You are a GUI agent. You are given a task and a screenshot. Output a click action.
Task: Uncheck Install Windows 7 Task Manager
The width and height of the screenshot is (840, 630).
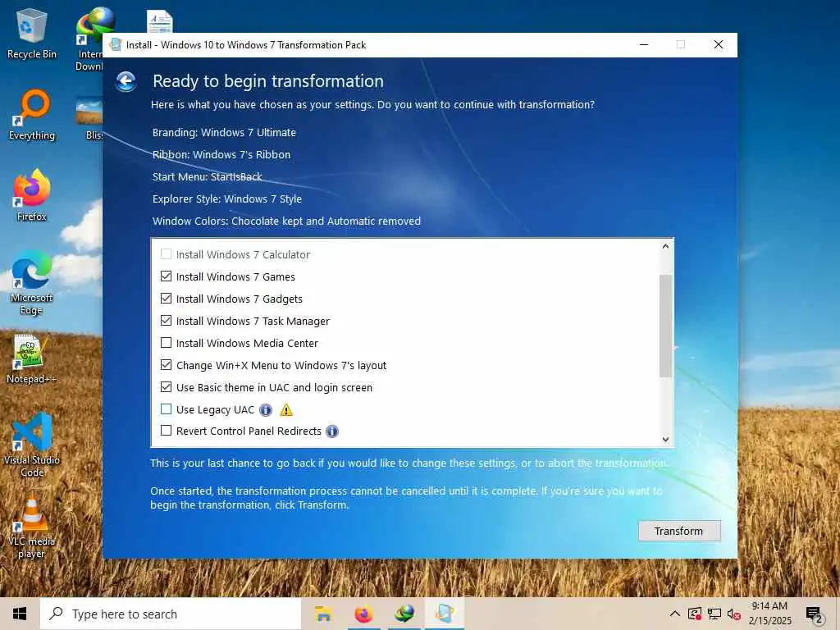click(x=166, y=321)
